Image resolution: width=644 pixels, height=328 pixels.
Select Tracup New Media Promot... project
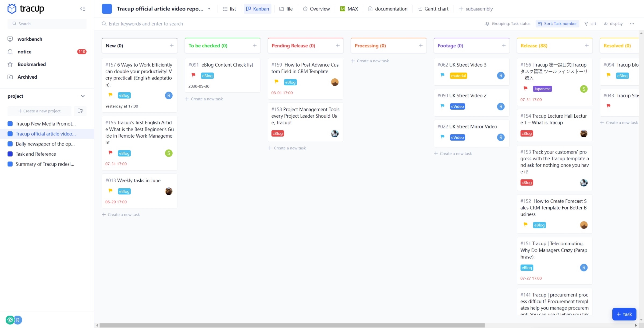pos(46,124)
